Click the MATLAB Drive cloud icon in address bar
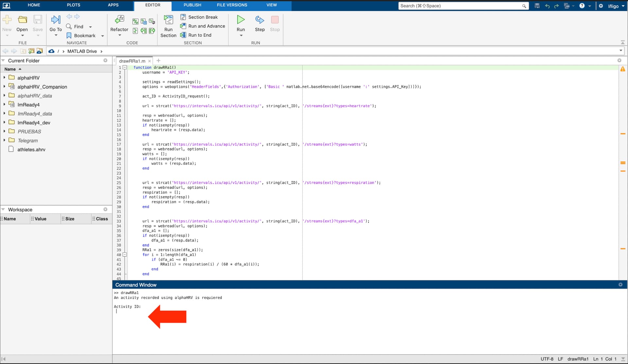628x364 pixels. click(51, 51)
